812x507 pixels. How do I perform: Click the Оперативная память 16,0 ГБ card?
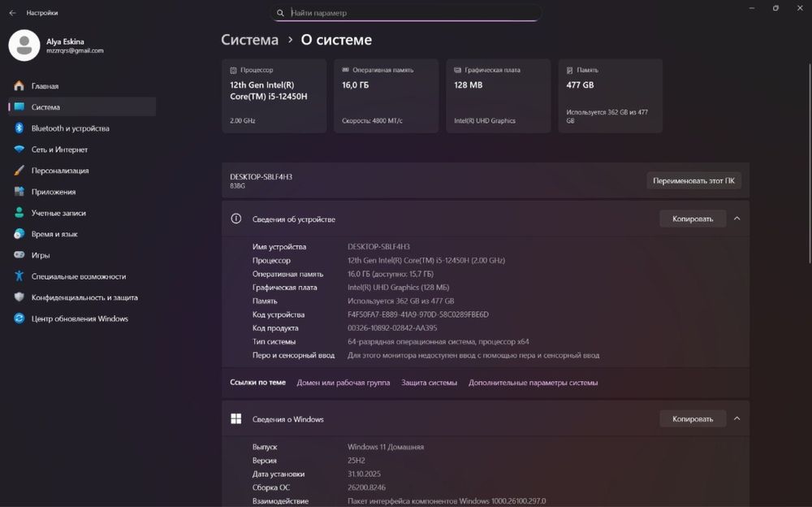point(386,96)
